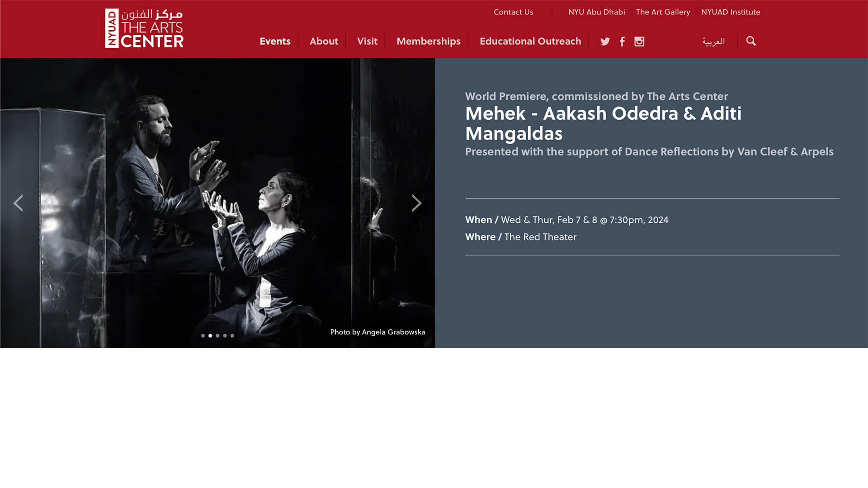Open the Memberships menu
Screen dimensions: 868x488
(x=429, y=41)
